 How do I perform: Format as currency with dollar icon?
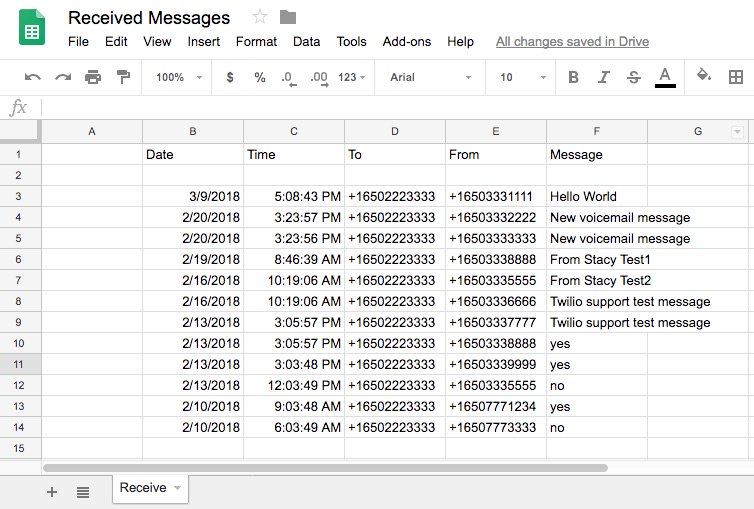230,77
